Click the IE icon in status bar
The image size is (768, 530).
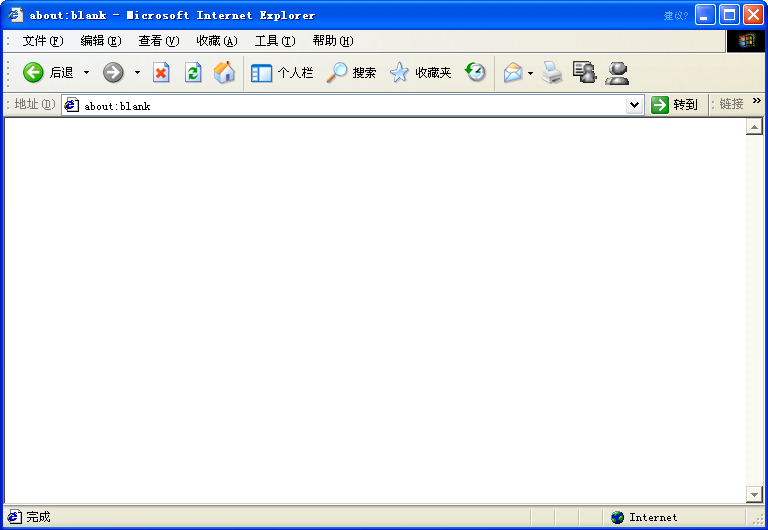point(14,517)
